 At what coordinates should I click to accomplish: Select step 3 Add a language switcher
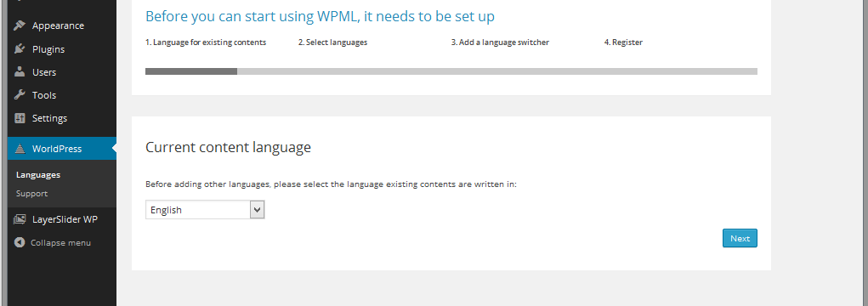coord(500,42)
